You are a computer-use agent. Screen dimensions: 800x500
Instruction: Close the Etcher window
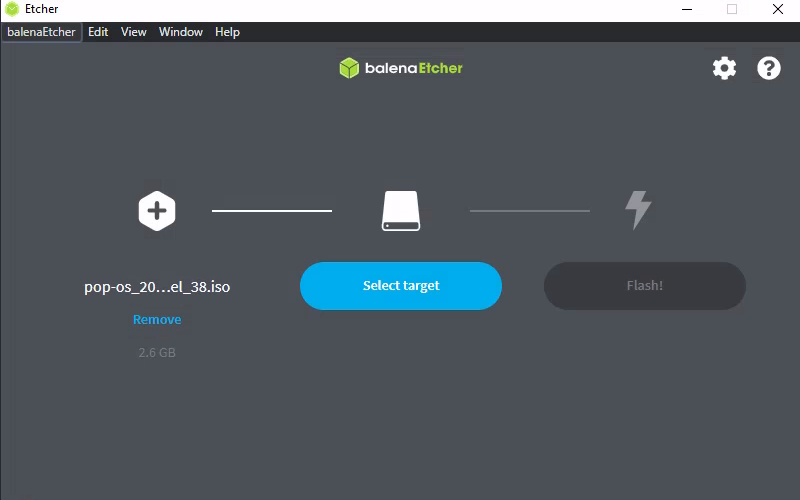[777, 9]
